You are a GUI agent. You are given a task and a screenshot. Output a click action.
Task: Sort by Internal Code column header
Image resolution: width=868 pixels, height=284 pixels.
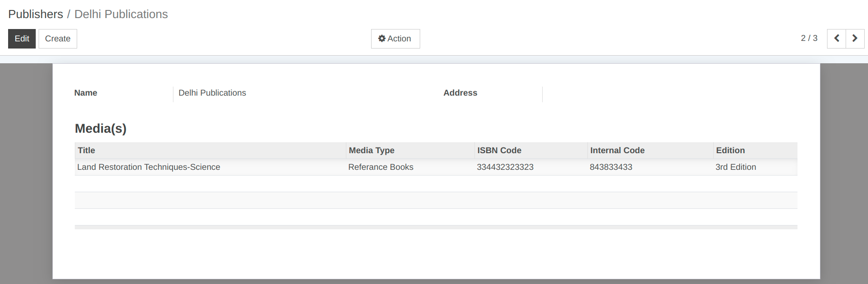click(617, 150)
